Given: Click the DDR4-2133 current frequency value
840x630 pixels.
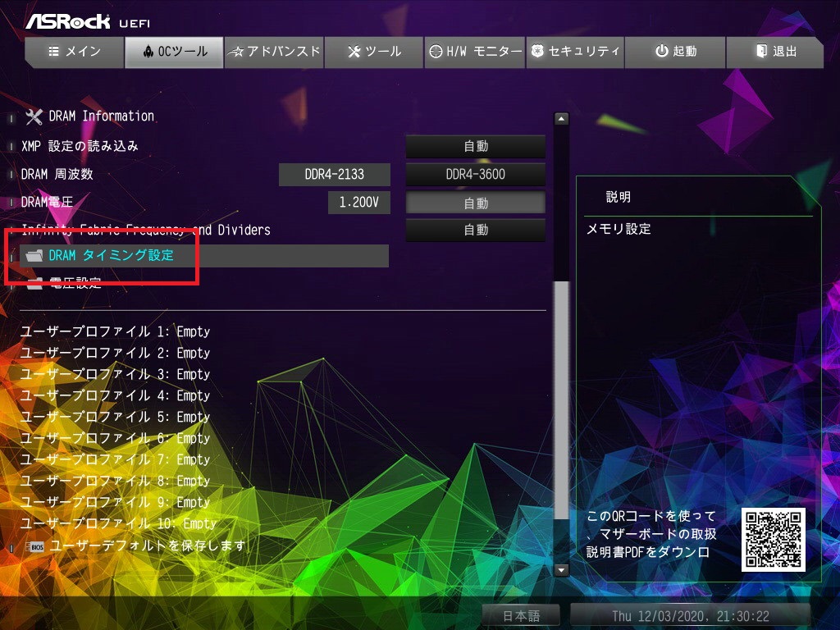Looking at the screenshot, I should point(335,175).
